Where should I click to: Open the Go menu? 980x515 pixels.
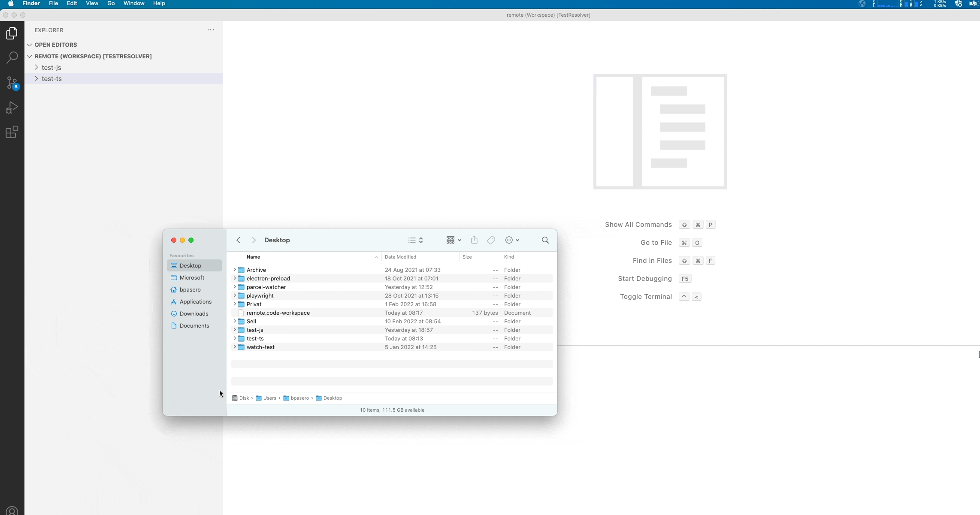111,3
